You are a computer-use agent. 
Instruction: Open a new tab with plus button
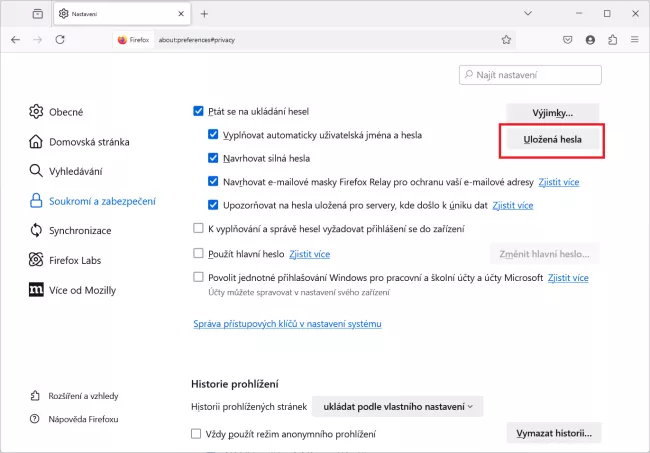pos(204,14)
